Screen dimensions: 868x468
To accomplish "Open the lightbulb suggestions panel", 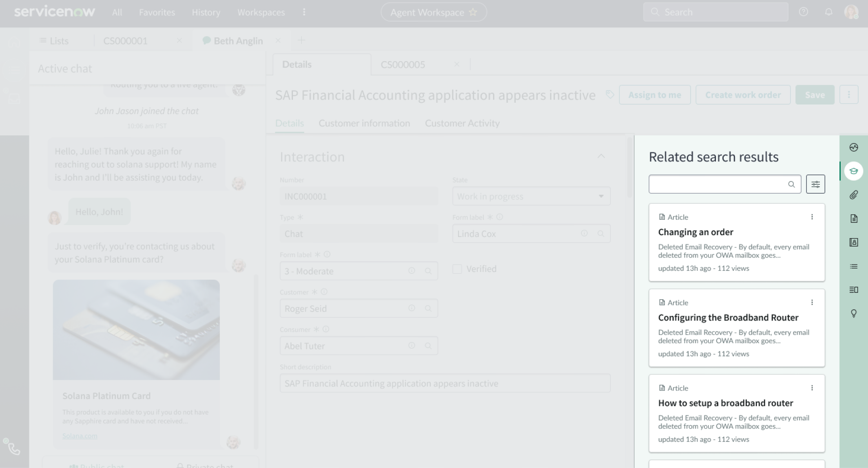I will [x=854, y=313].
